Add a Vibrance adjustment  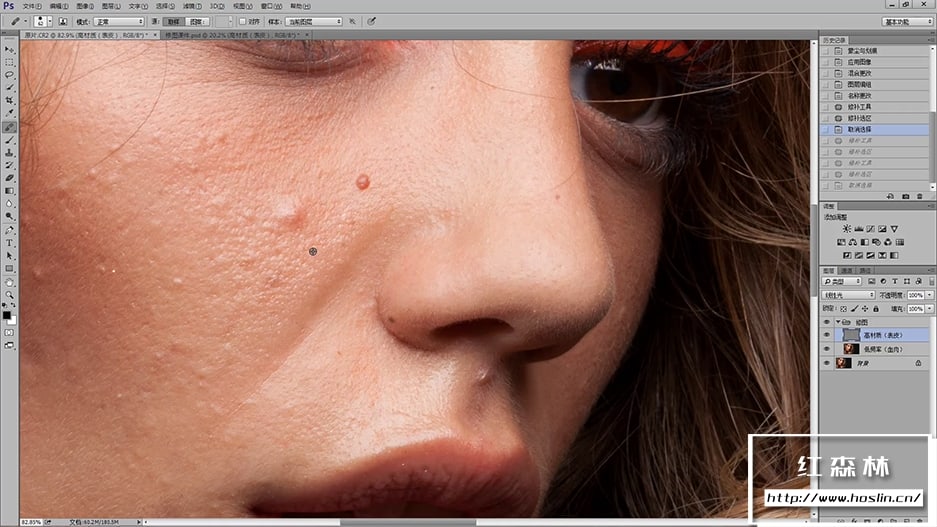[894, 229]
